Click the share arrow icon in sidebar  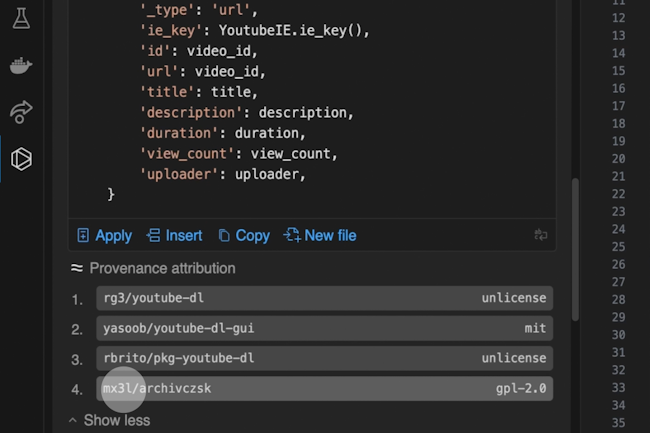tap(21, 111)
